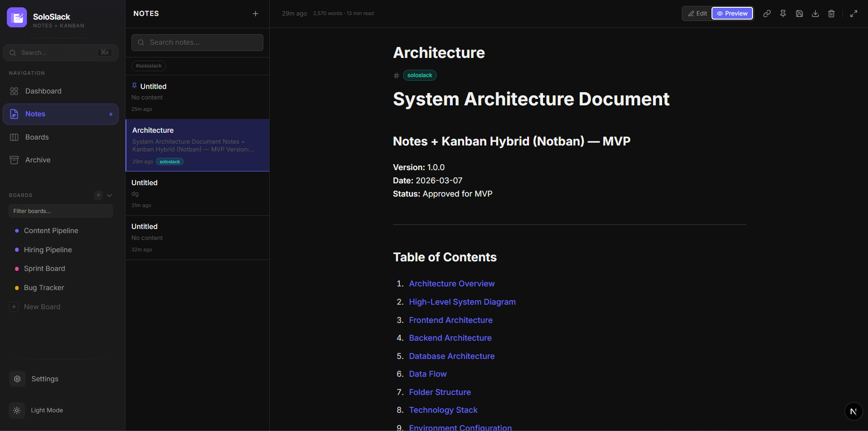The width and height of the screenshot is (868, 431).
Task: Switch to Edit mode
Action: tap(697, 14)
